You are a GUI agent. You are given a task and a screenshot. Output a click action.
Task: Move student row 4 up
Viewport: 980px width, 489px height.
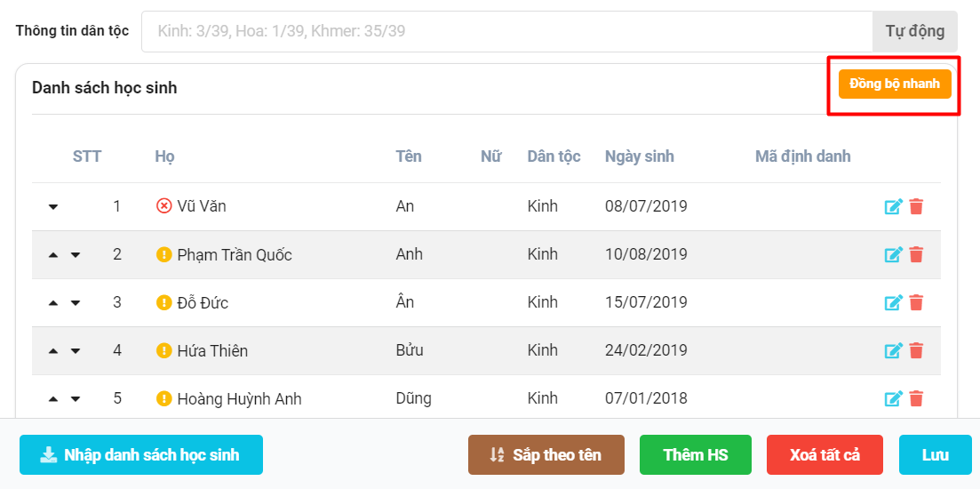pyautogui.click(x=53, y=351)
